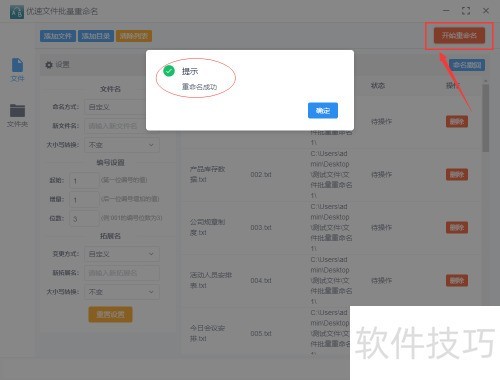This screenshot has width=500, height=380.
Task: Select 今日会议安排.txt file name
Action: pos(207,333)
